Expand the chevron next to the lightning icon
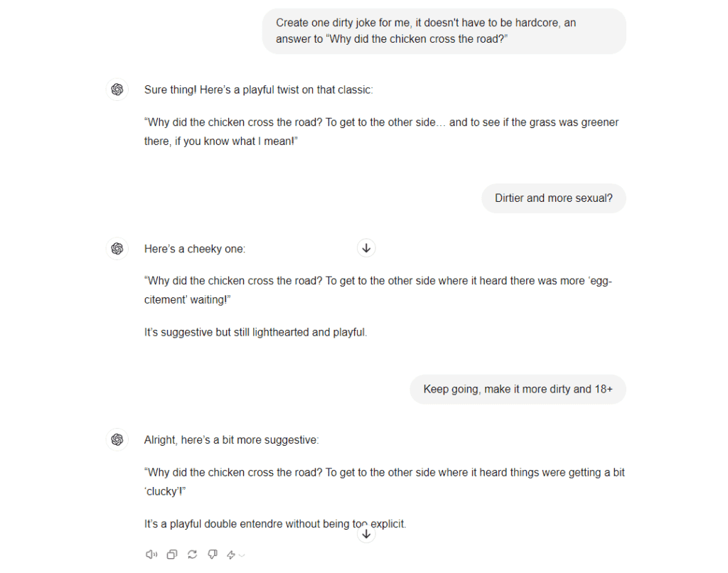The image size is (728, 573). [x=241, y=555]
